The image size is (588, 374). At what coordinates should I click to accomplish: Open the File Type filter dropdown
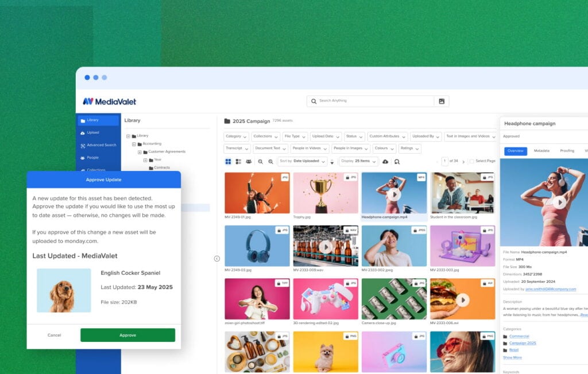point(295,137)
